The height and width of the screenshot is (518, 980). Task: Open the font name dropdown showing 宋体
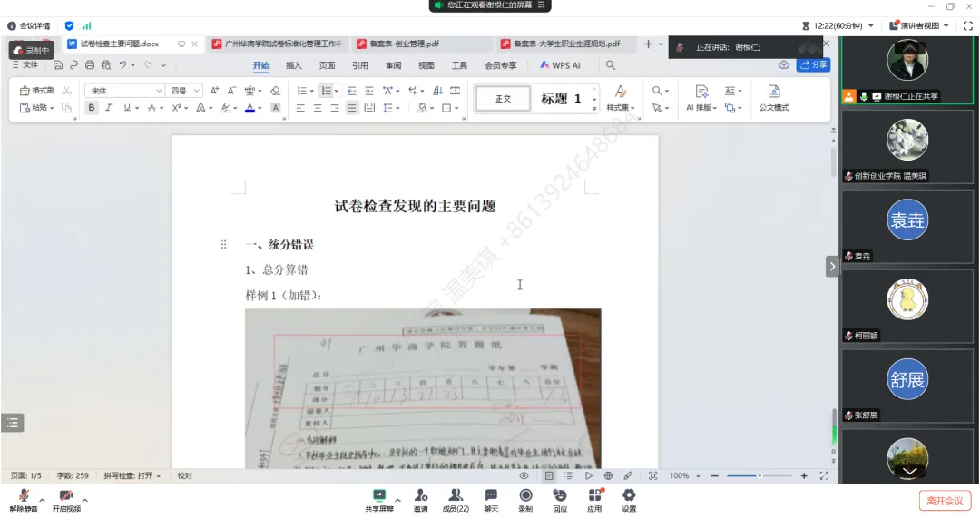pyautogui.click(x=124, y=91)
